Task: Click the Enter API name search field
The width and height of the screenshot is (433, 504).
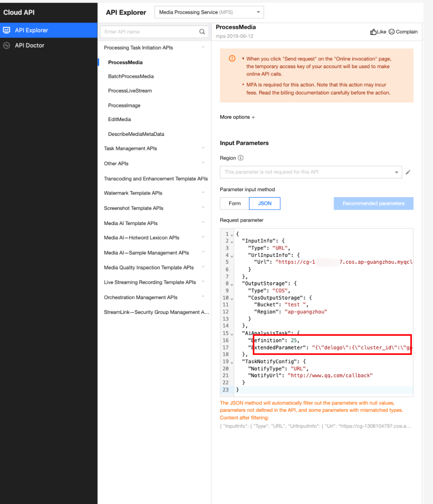Action: coord(149,32)
